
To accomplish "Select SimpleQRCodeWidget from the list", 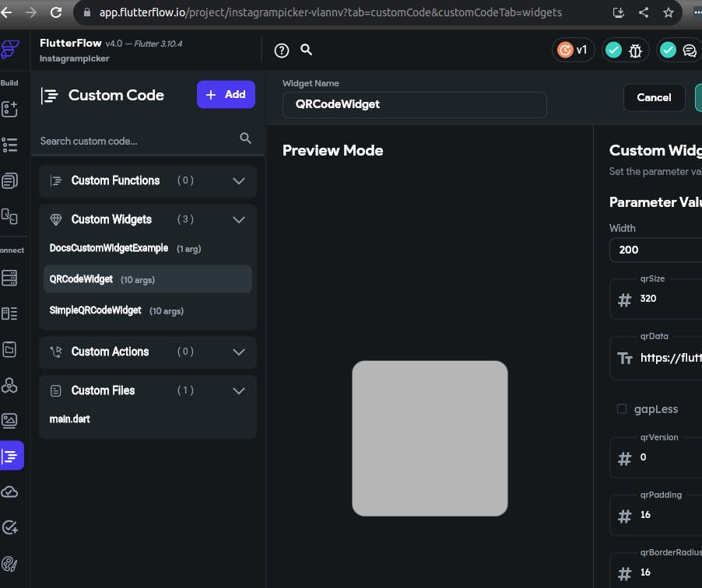I will coord(96,310).
